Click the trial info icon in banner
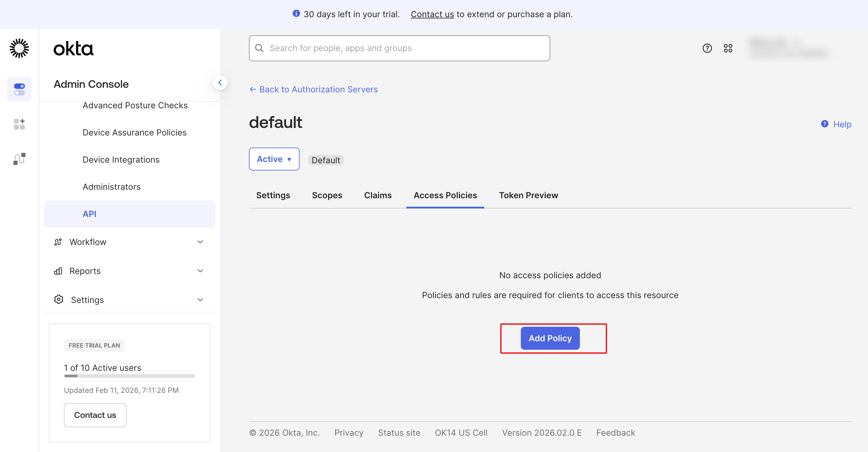This screenshot has width=868, height=452. [x=296, y=14]
